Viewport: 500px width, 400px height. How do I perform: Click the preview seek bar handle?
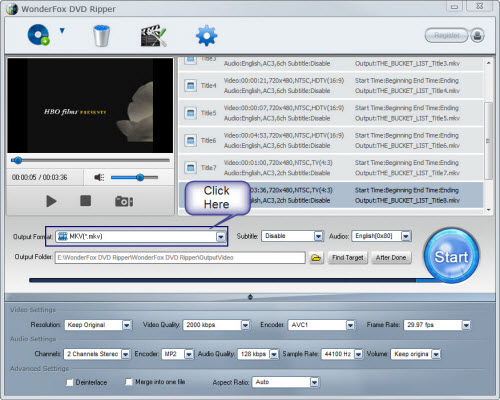tap(18, 160)
